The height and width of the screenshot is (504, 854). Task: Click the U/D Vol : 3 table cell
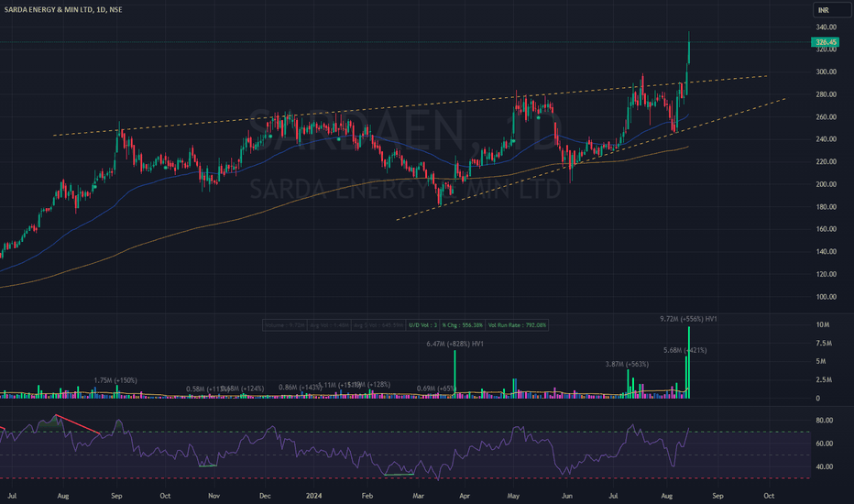tap(422, 325)
